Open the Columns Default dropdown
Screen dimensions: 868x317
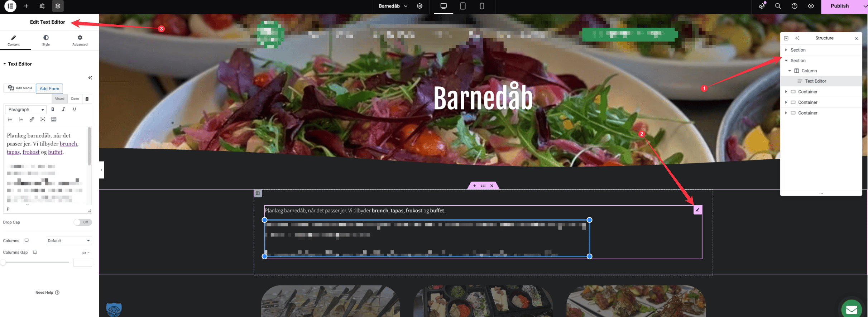[x=69, y=241]
